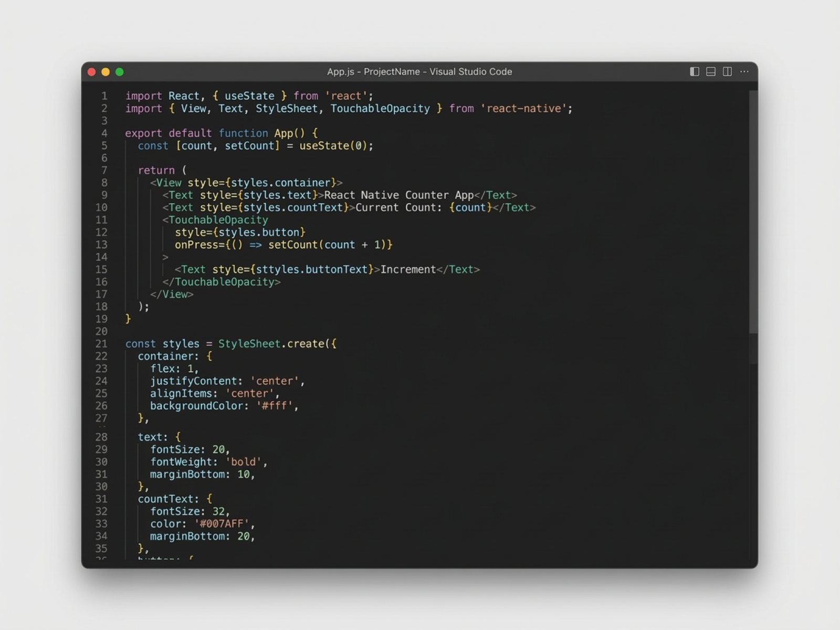The image size is (840, 630).
Task: Place cursor on the 'react-native' import string
Action: pyautogui.click(x=523, y=109)
